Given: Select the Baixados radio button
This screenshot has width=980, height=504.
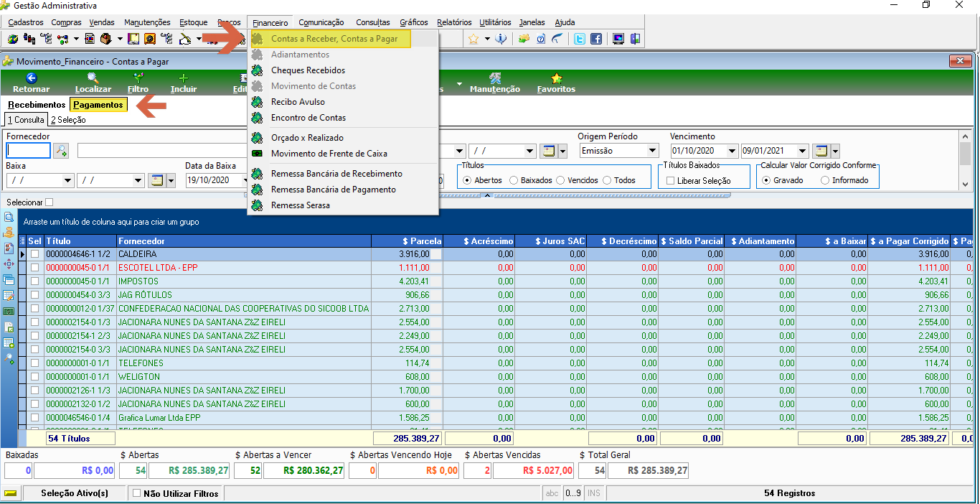Looking at the screenshot, I should (x=513, y=180).
